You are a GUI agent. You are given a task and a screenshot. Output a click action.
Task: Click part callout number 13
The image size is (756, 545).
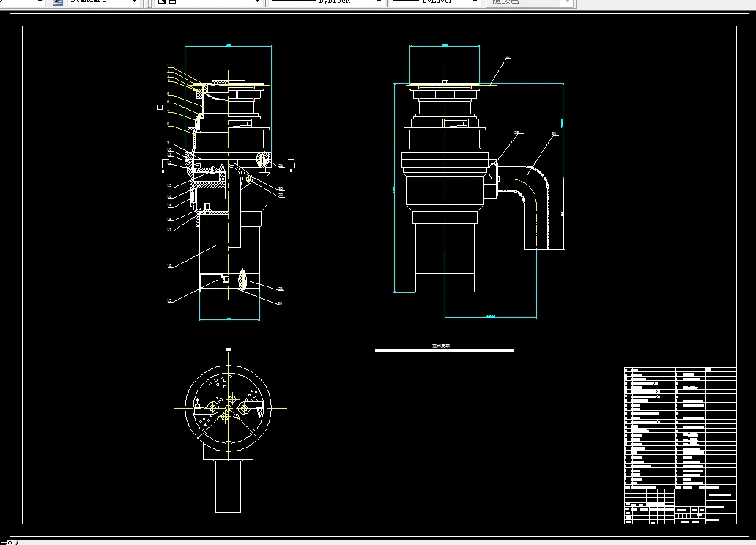(x=170, y=185)
